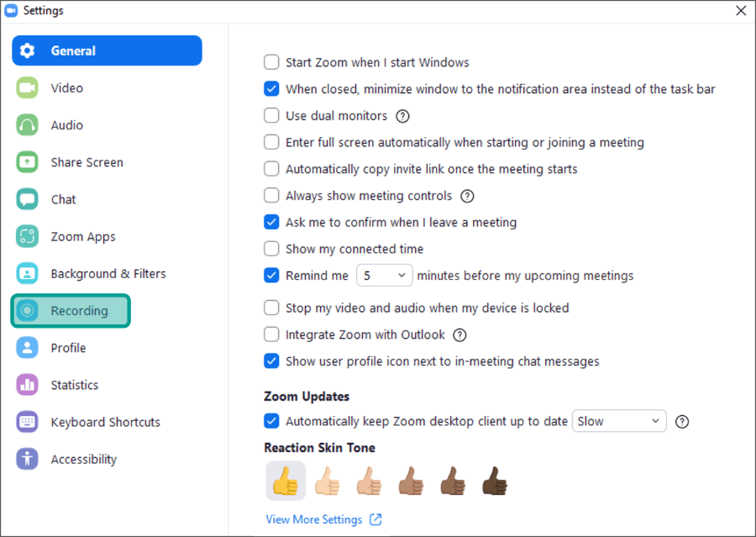Open the reminder minutes dropdown

pyautogui.click(x=384, y=276)
